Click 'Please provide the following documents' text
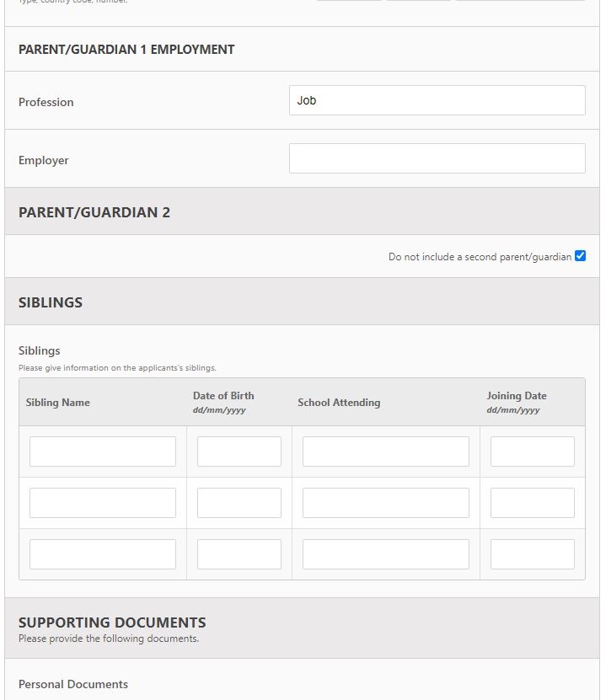The width and height of the screenshot is (606, 700). click(109, 639)
